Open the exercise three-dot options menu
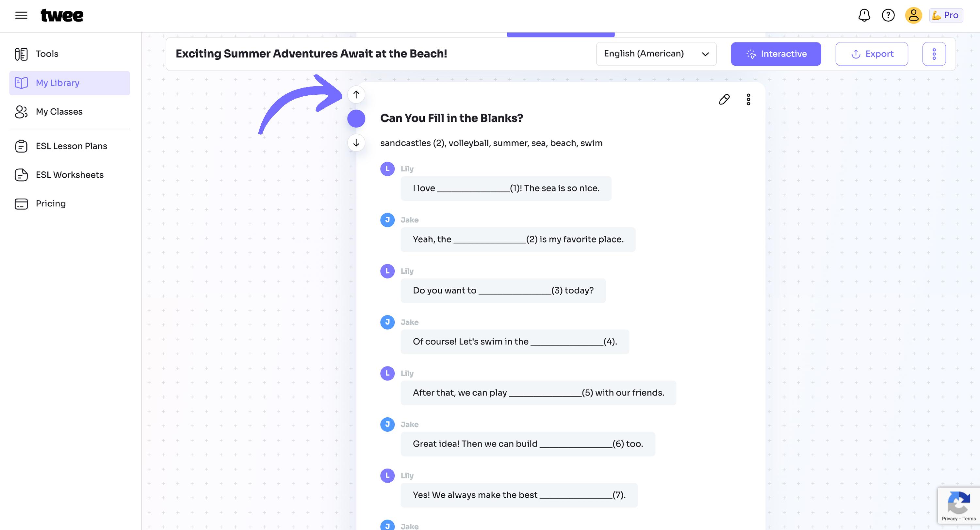Viewport: 980px width, 530px height. click(748, 100)
